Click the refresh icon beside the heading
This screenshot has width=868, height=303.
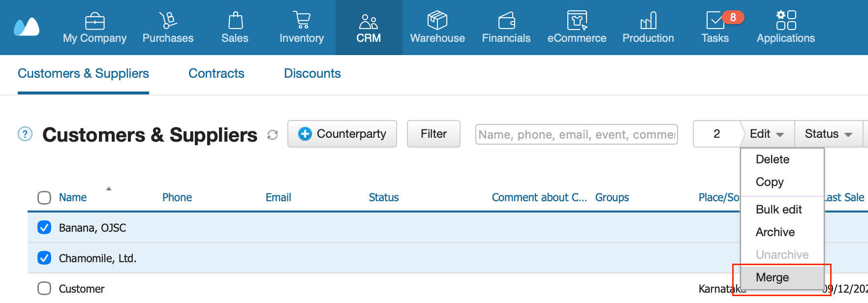click(272, 134)
